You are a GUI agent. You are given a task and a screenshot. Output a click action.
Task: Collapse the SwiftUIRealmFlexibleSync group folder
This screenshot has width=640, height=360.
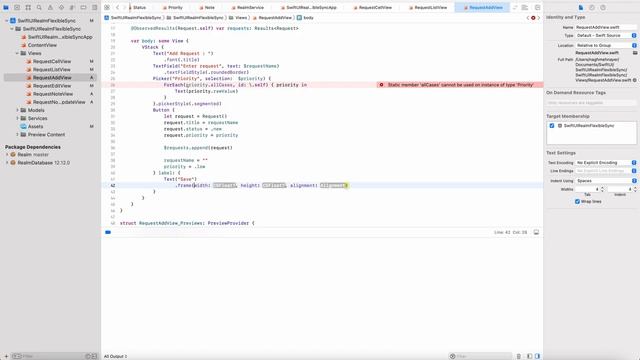point(12,29)
